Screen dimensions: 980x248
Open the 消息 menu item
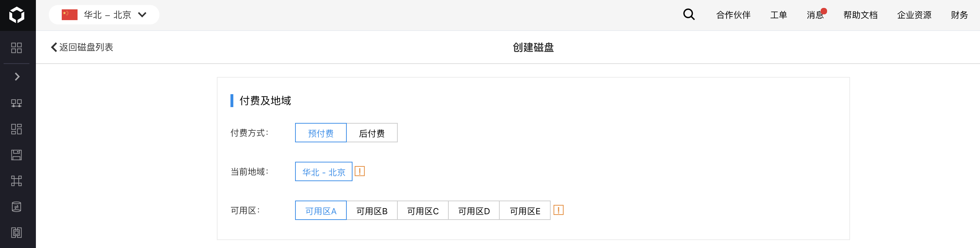point(815,15)
